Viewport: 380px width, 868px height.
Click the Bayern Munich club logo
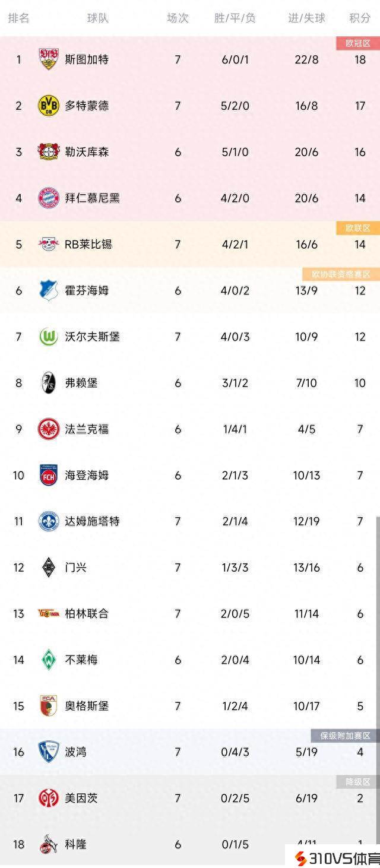(x=49, y=198)
